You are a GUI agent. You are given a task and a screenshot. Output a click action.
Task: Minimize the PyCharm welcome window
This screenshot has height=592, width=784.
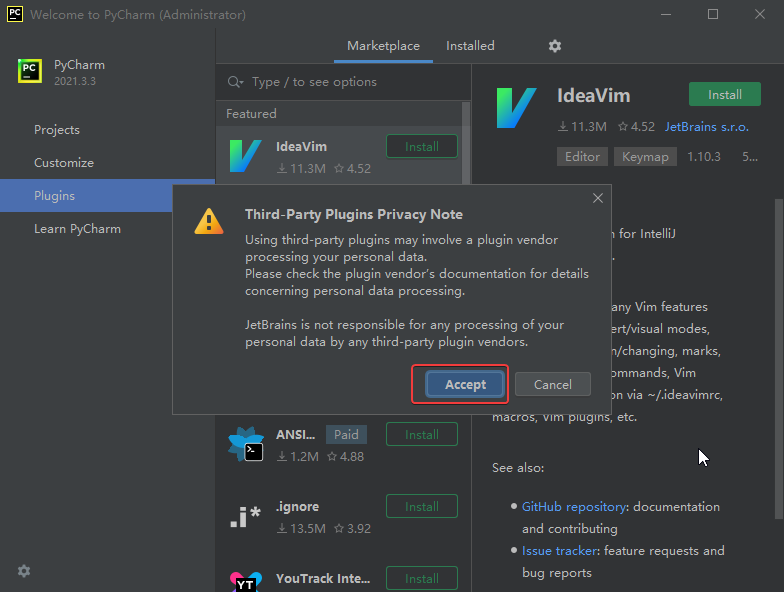[x=666, y=14]
